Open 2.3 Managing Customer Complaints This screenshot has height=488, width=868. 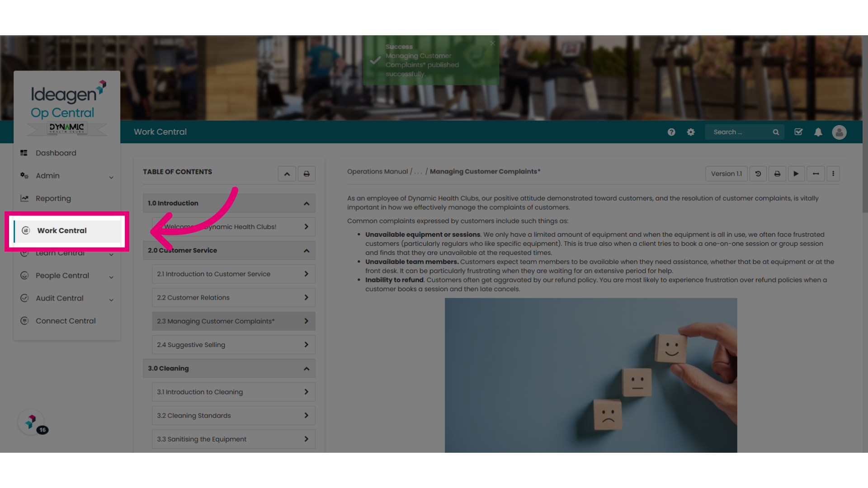234,321
